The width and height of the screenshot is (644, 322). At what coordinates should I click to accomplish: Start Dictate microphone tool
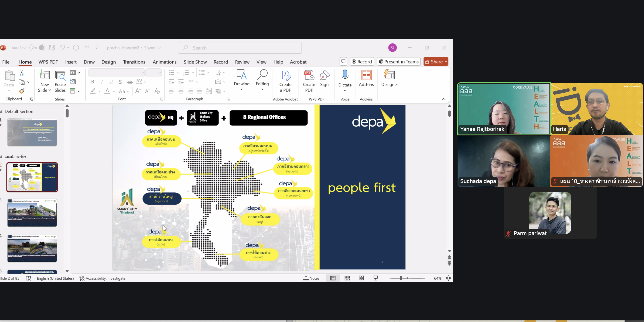345,75
